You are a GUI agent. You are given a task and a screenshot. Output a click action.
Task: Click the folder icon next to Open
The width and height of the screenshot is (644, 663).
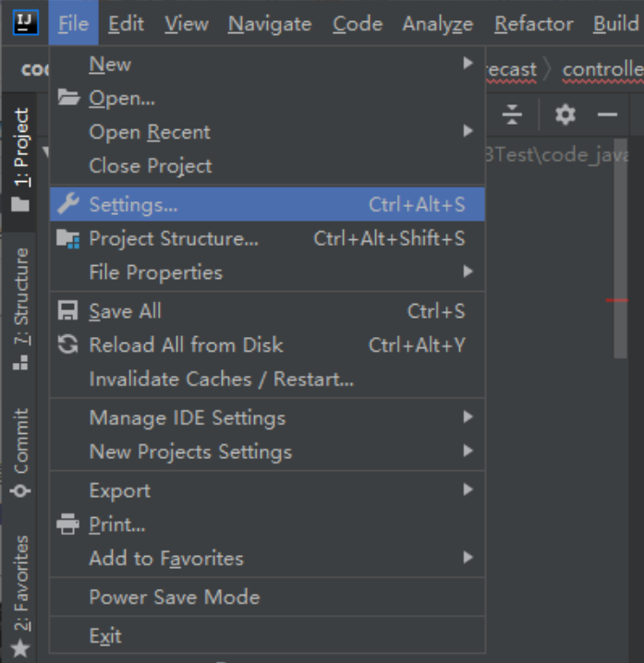point(68,98)
